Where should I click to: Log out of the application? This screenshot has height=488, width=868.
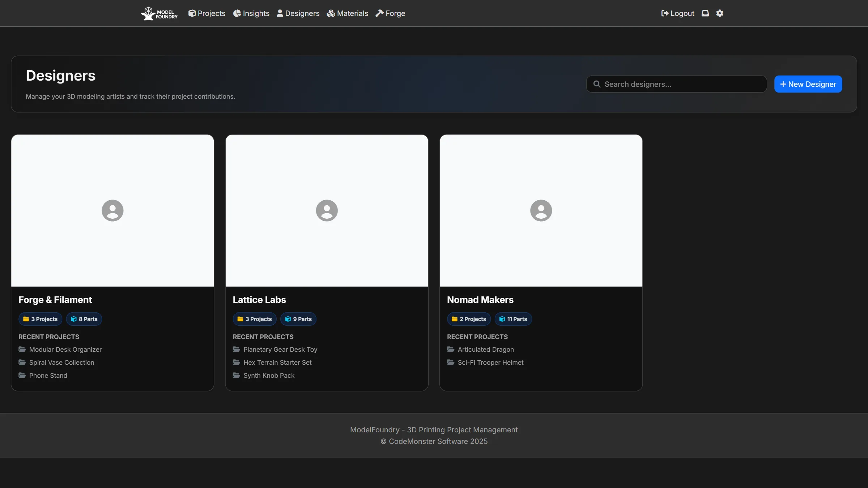[x=678, y=13]
